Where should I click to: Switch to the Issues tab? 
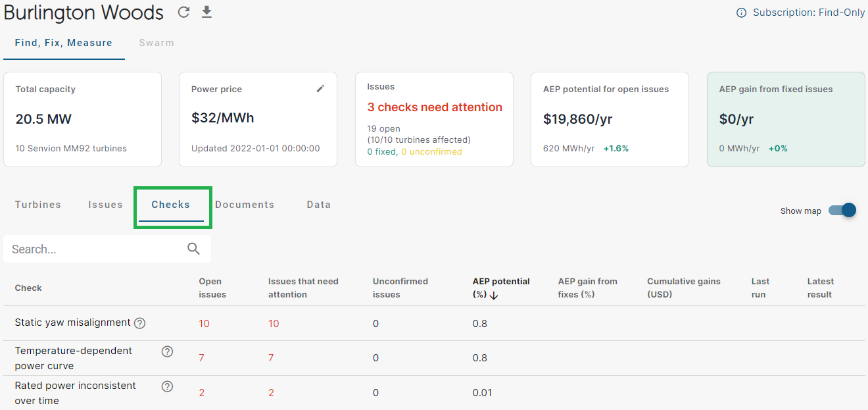106,205
